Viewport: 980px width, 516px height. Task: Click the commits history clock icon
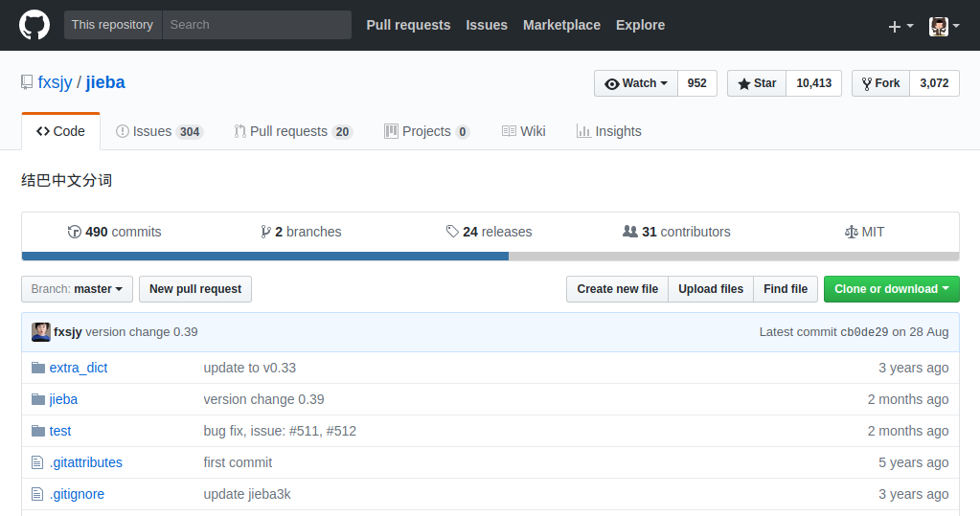pyautogui.click(x=75, y=232)
